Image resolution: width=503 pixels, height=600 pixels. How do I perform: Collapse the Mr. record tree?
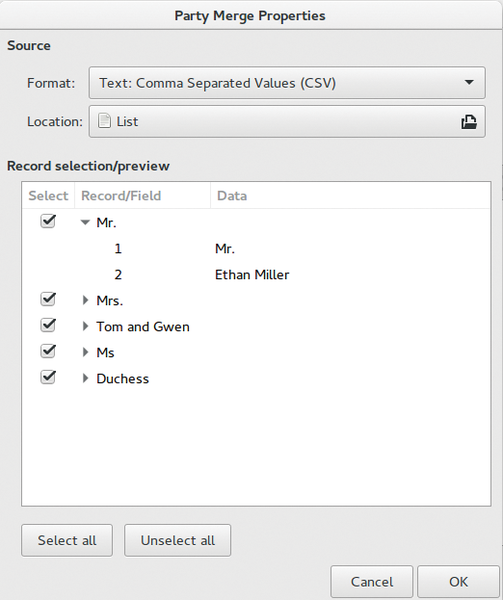click(85, 222)
